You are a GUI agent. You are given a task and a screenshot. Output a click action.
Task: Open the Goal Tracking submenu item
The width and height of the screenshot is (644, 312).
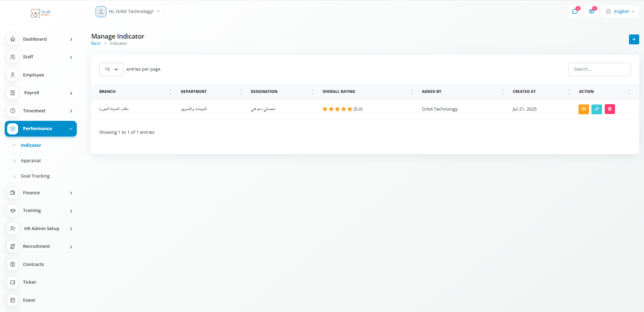(x=35, y=176)
